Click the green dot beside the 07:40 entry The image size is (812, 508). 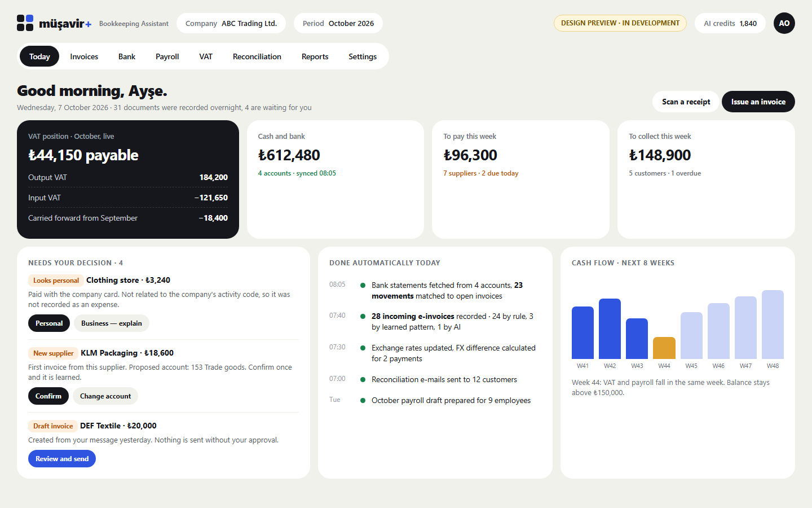(x=363, y=317)
